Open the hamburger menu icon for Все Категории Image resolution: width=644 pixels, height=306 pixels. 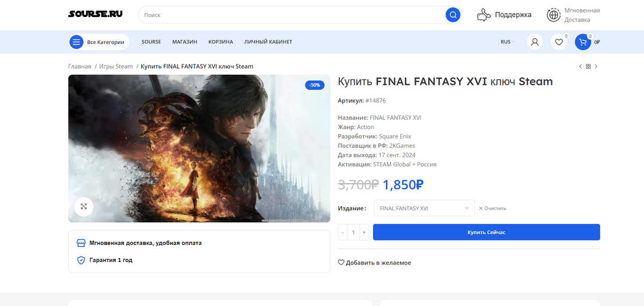(76, 42)
